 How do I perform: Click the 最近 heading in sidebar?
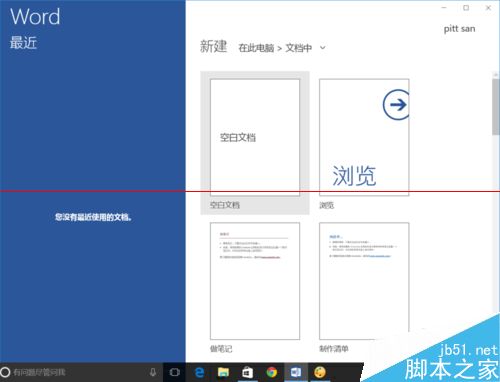tap(23, 43)
